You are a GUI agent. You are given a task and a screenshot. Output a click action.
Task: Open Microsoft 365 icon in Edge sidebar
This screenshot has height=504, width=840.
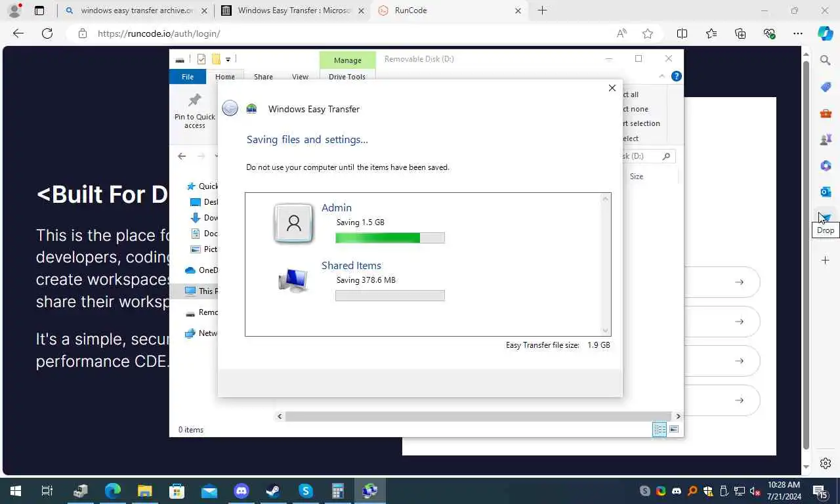826,165
